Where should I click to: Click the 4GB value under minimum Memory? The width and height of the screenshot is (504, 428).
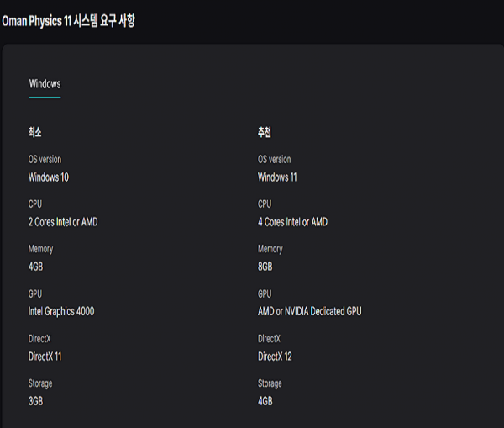coord(38,267)
